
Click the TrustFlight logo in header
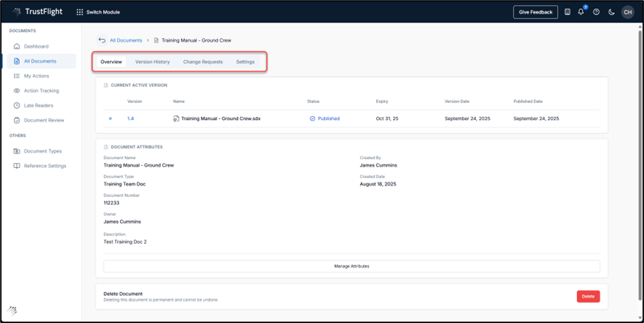coord(37,12)
